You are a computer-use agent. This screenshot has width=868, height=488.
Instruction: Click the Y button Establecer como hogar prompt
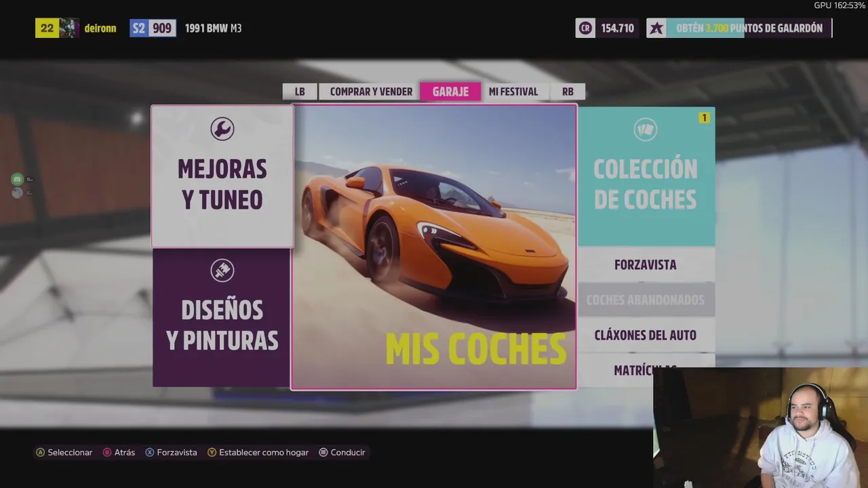[258, 452]
